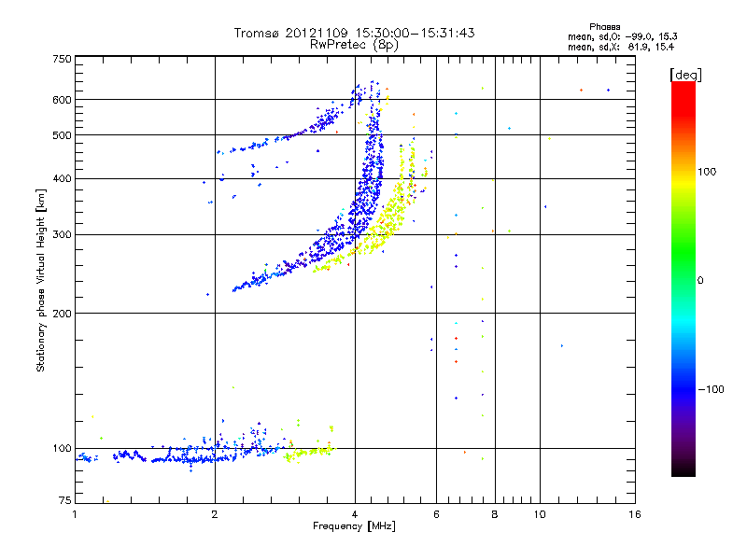Select the 'mean, sd,O: -99.0, 15.3' text
The height and width of the screenshot is (560, 747).
point(622,36)
